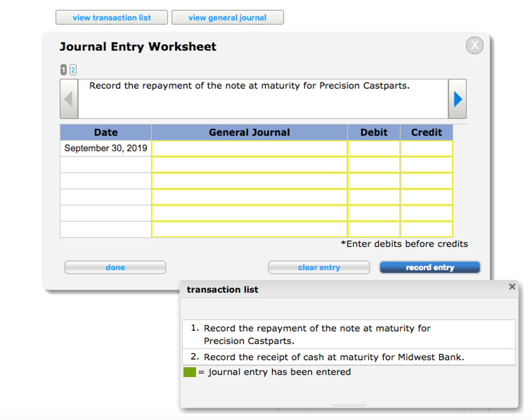The height and width of the screenshot is (420, 532).
Task: Advance to next transaction with blue arrow
Action: (x=457, y=99)
